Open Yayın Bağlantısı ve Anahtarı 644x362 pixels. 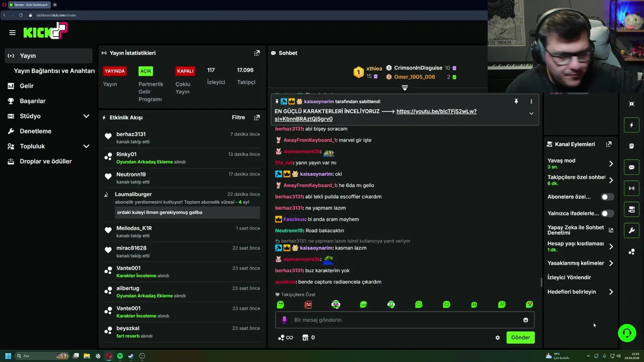[x=54, y=71]
